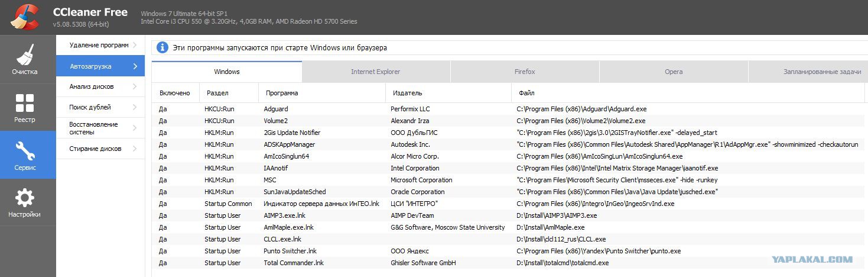Switch to the Windows tab

(227, 72)
